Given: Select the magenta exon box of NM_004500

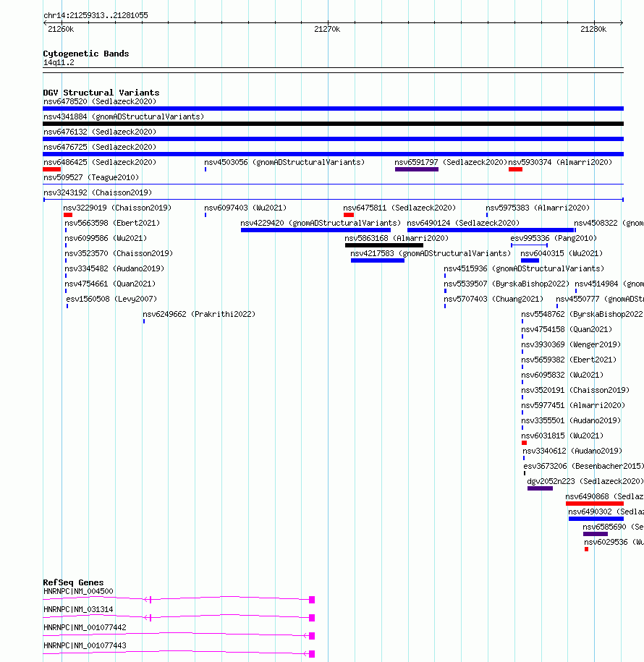Looking at the screenshot, I should point(312,600).
